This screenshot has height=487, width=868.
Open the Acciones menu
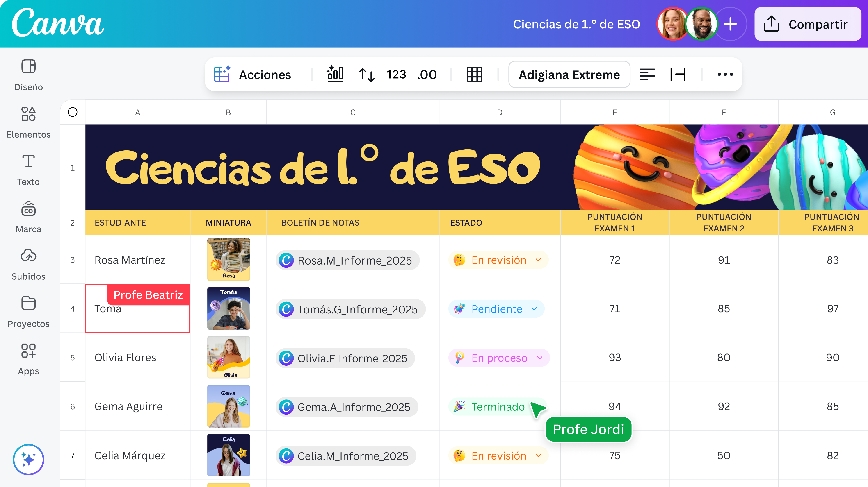pos(253,75)
